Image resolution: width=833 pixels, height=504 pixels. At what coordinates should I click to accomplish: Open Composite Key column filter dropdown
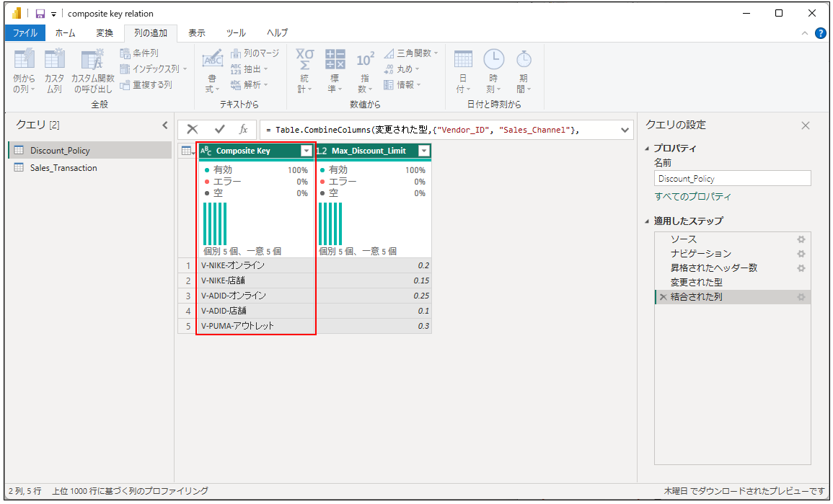[x=307, y=151]
